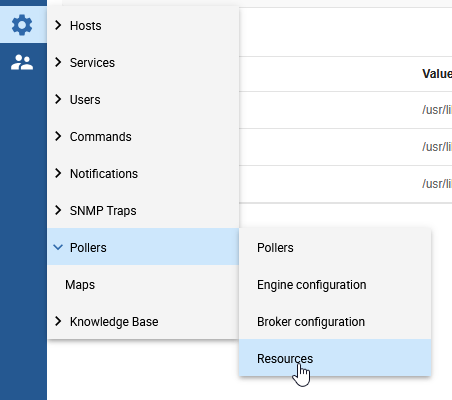Choose Resources in the submenu
The height and width of the screenshot is (400, 452).
335,358
